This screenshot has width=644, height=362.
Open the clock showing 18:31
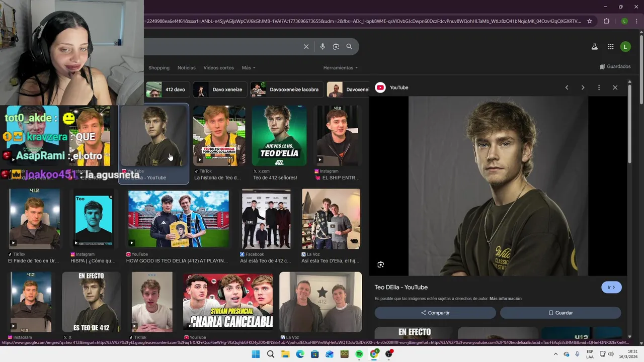coord(627,354)
